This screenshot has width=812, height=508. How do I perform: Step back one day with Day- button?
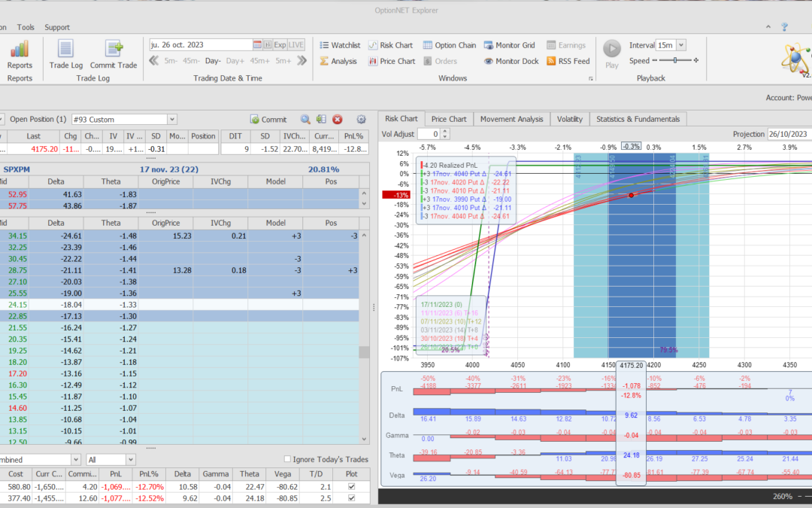click(213, 61)
